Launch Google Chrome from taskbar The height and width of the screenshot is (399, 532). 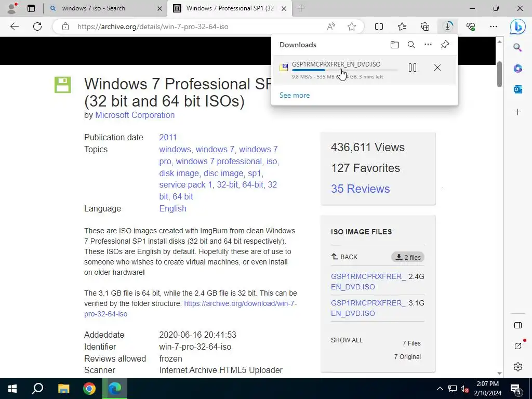click(89, 389)
